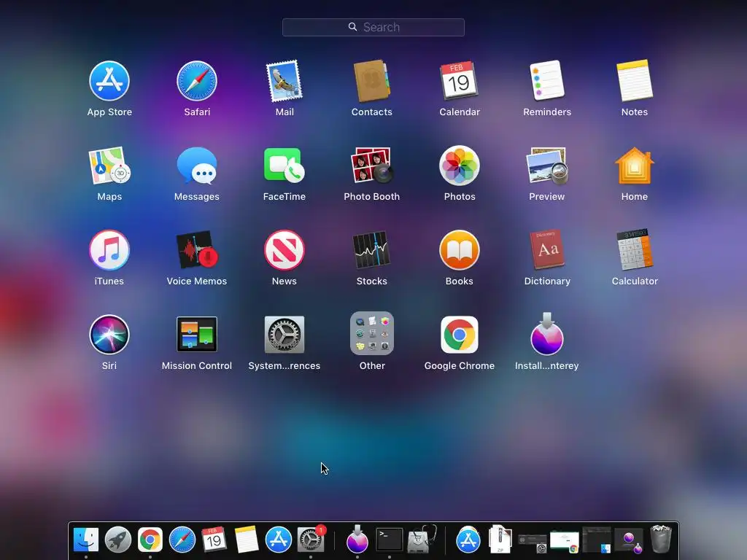Launch Safari from the Launchpad grid
Viewport: 747px width, 560px height.
click(x=197, y=81)
